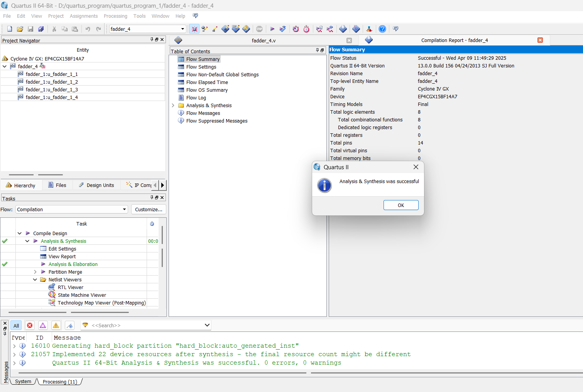Expand message 16010 row
This screenshot has width=583, height=392.
[15, 346]
